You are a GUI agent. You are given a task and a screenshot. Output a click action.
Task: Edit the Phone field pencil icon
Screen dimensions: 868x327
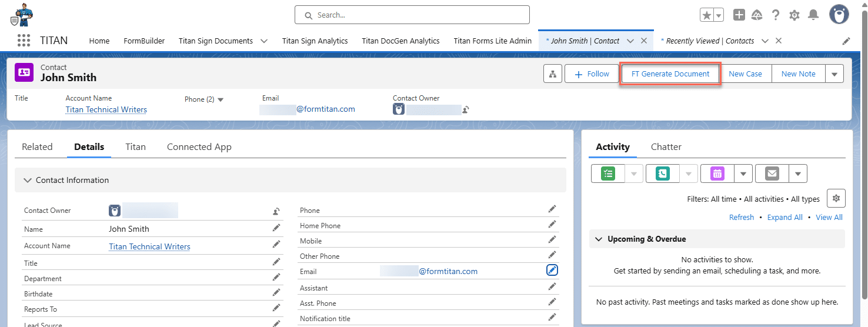[552, 209]
